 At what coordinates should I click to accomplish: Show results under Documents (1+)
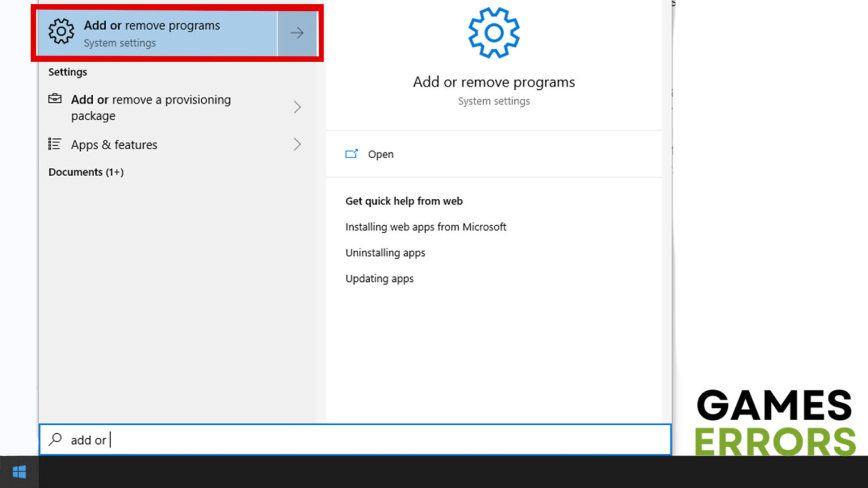pyautogui.click(x=86, y=172)
